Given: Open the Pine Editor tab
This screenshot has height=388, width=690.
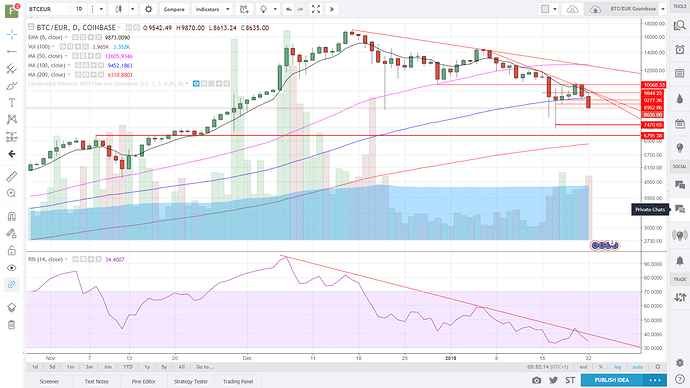Looking at the screenshot, I should coord(143,381).
